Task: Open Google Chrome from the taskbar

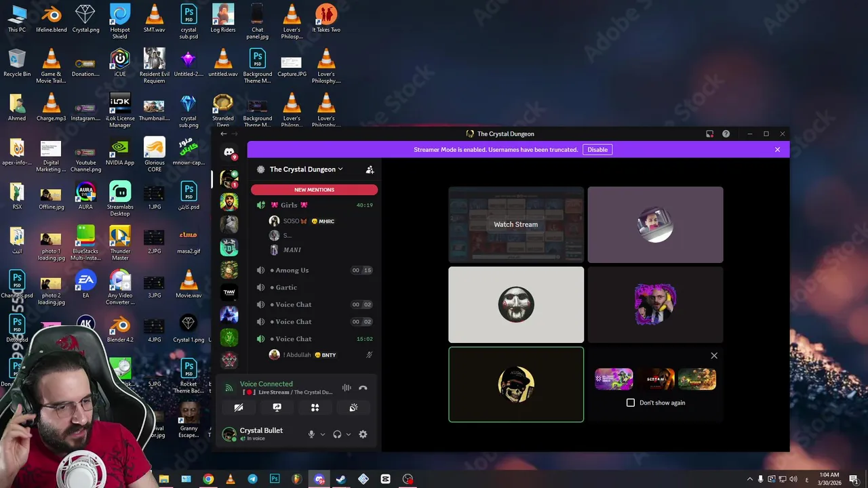Action: coord(208,479)
